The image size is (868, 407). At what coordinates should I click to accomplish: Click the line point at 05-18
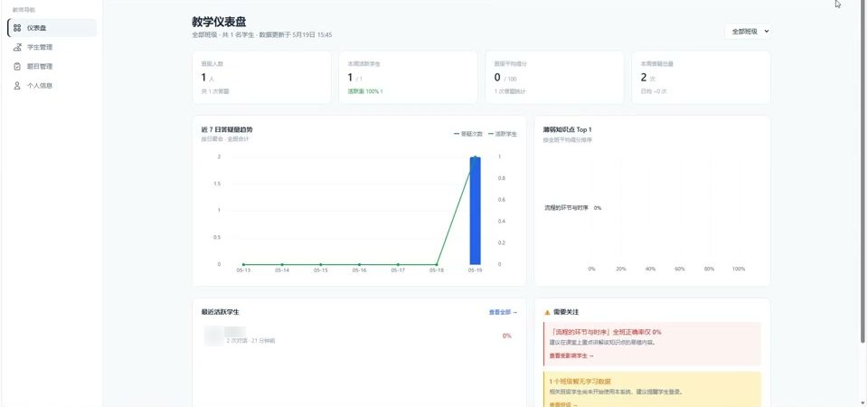pos(437,265)
